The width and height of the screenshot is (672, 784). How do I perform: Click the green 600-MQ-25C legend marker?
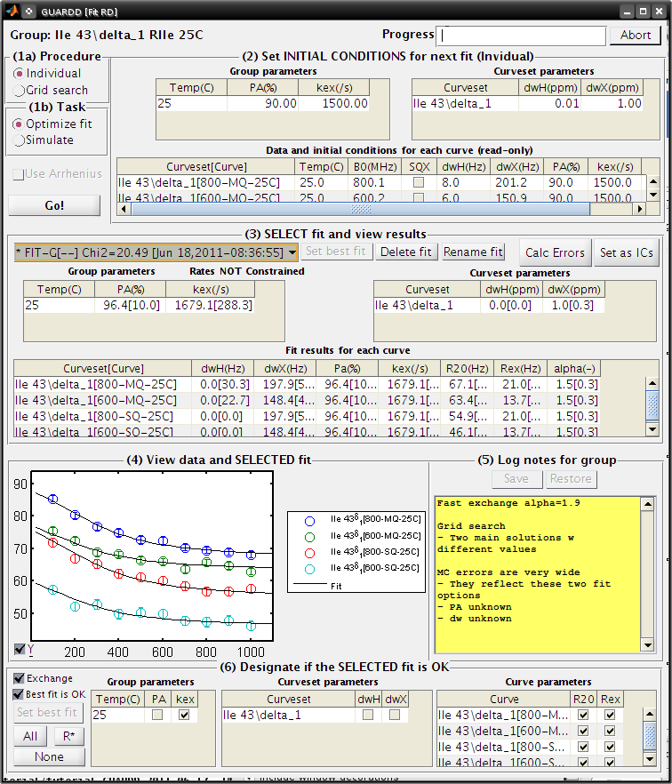309,537
